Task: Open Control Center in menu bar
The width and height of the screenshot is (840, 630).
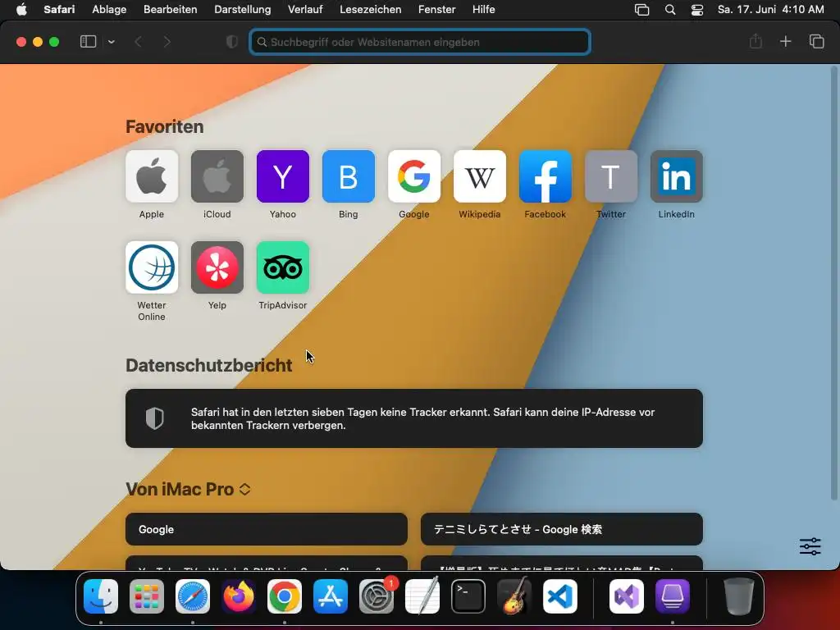Action: (697, 10)
